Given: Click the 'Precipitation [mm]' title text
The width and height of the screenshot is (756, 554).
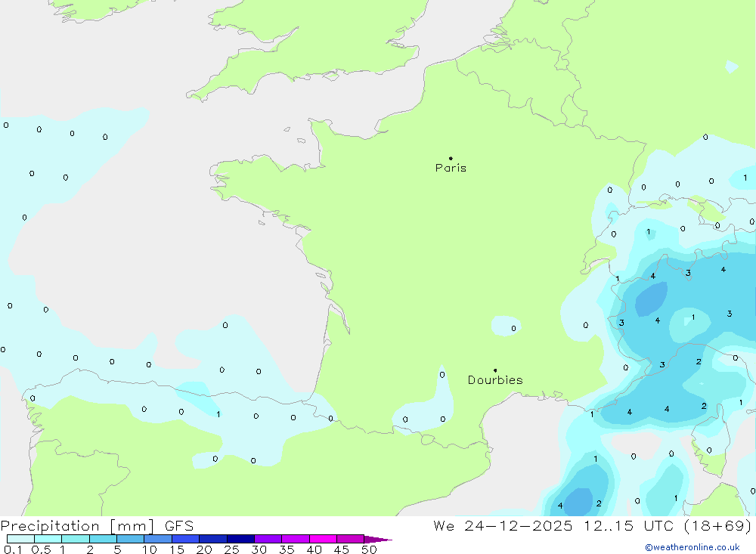Looking at the screenshot, I should [x=77, y=526].
